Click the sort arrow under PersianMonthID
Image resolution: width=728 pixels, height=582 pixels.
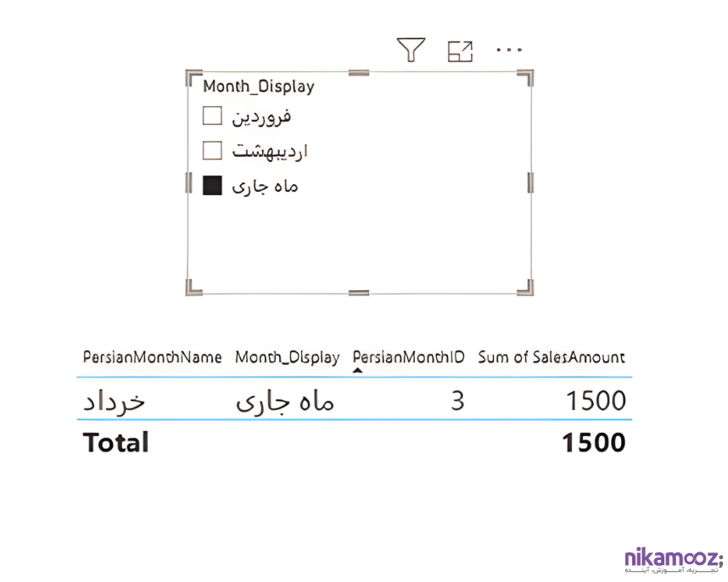coord(357,371)
